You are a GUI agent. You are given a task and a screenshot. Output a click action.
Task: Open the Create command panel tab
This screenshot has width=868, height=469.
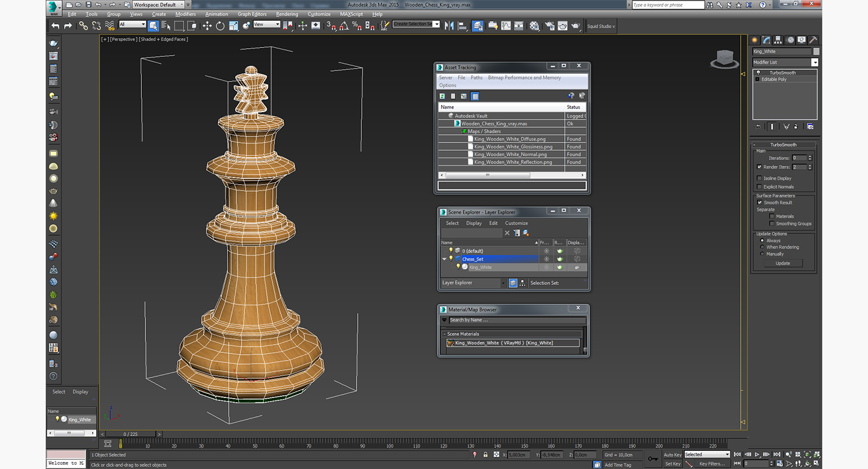point(755,40)
